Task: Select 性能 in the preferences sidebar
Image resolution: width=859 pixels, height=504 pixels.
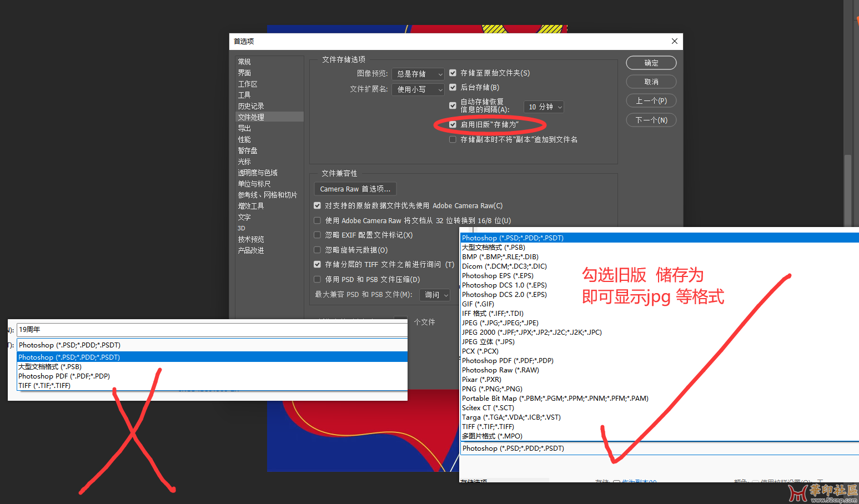Action: [244, 139]
